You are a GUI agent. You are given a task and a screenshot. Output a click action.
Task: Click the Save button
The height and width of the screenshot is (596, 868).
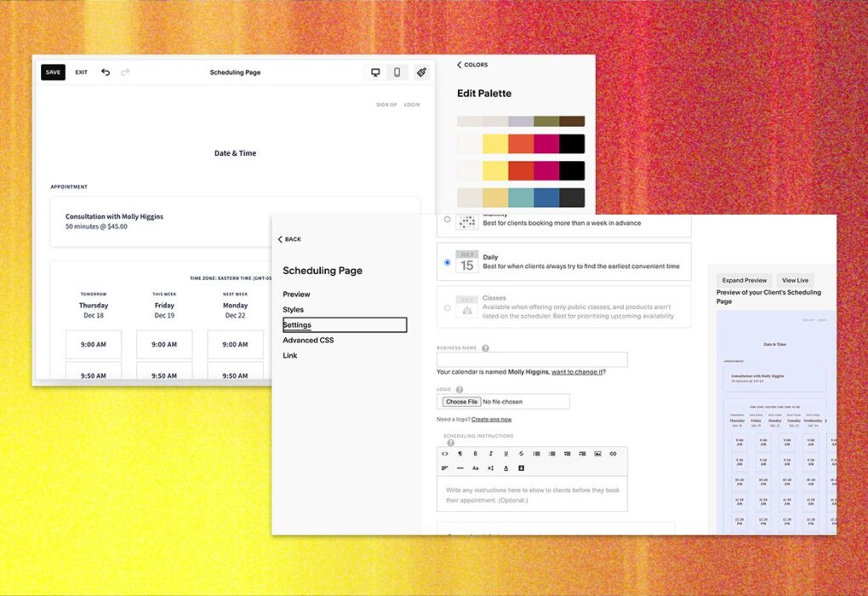(x=53, y=72)
